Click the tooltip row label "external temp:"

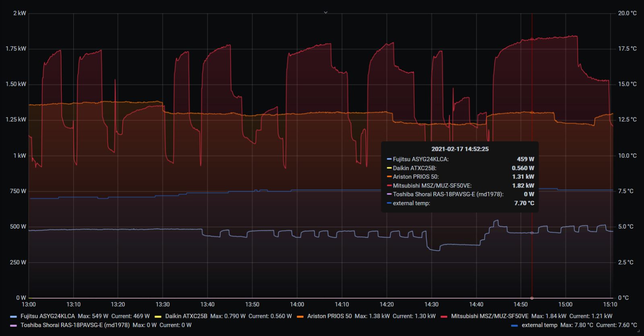(x=411, y=203)
